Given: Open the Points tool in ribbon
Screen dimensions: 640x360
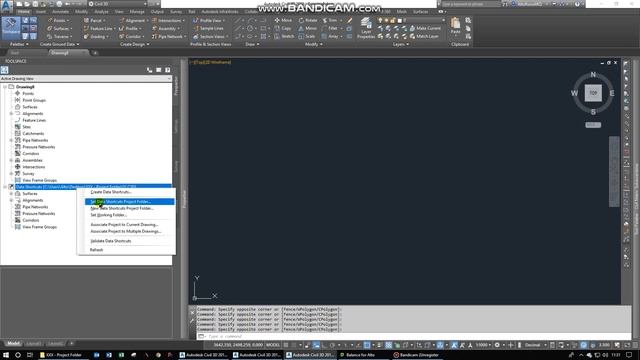Looking at the screenshot, I should (58, 20).
